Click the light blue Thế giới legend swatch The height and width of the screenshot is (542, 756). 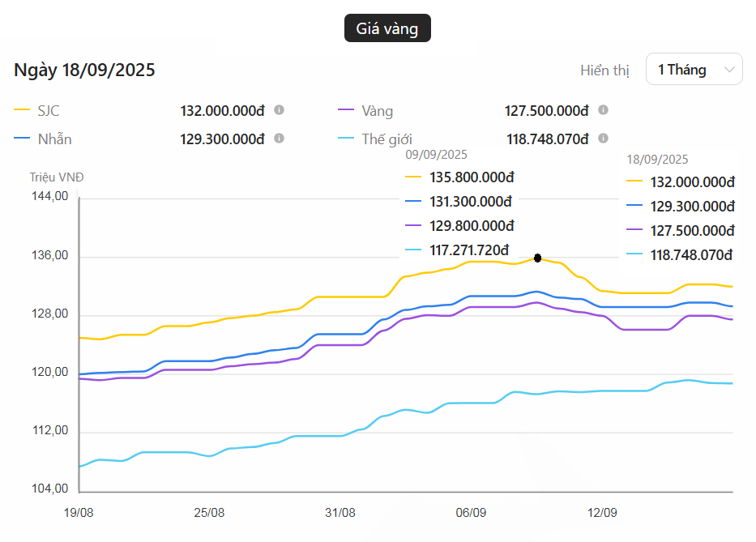pos(346,139)
